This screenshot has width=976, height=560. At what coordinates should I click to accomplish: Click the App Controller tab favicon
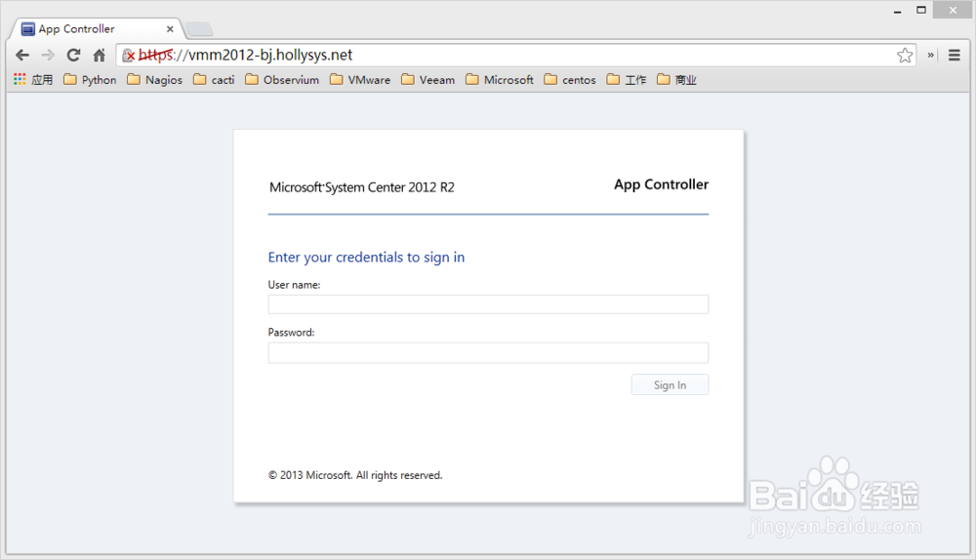click(x=28, y=29)
